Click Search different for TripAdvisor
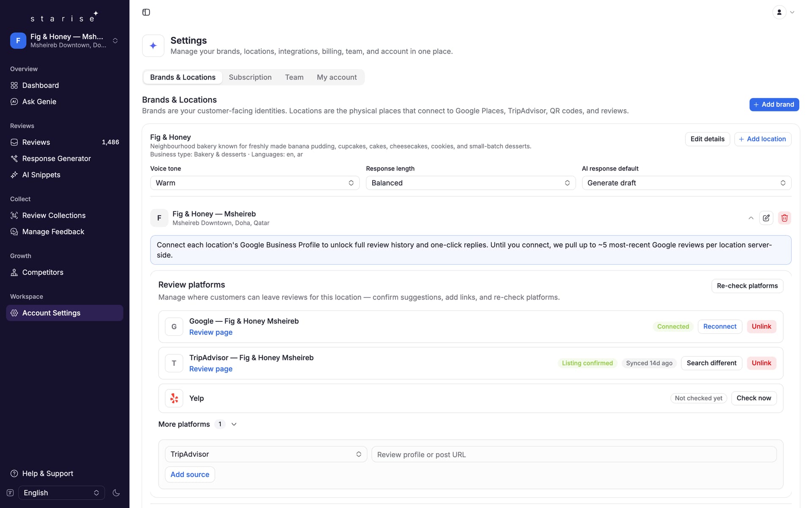The height and width of the screenshot is (508, 812). pyautogui.click(x=711, y=363)
